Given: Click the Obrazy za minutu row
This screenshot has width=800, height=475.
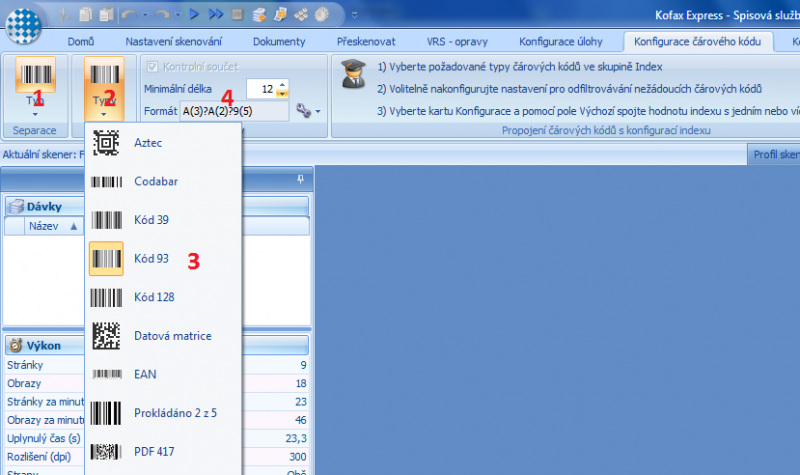Looking at the screenshot, I should [156, 420].
